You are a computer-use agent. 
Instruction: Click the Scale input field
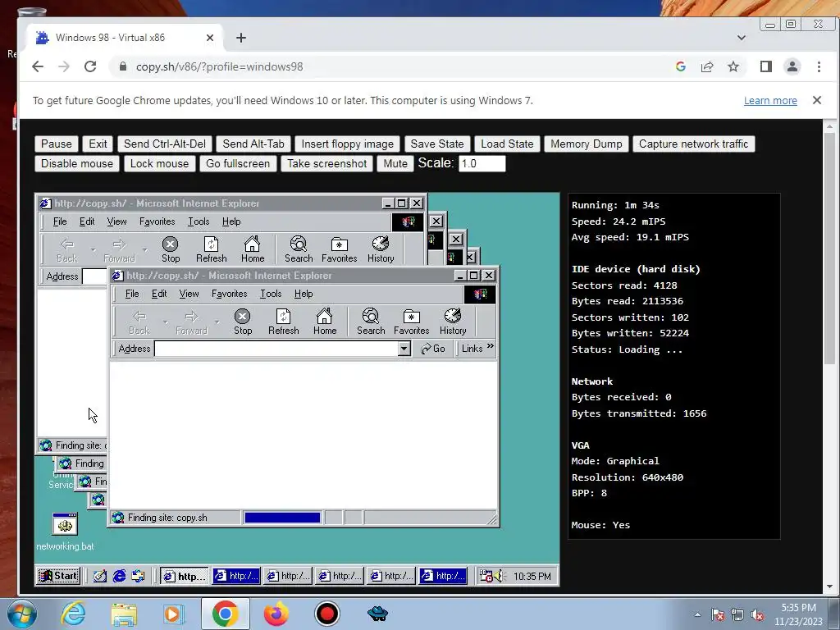482,163
